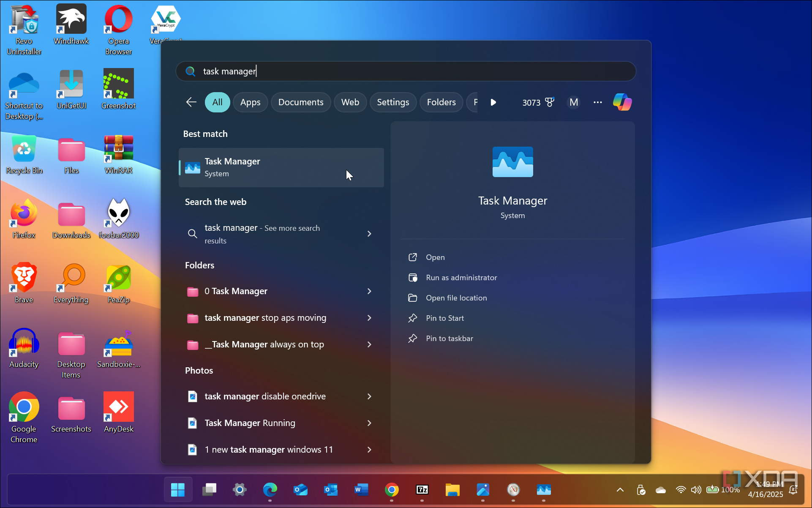Viewport: 812px width, 508px height.
Task: Show hidden system tray icons
Action: [x=620, y=490]
